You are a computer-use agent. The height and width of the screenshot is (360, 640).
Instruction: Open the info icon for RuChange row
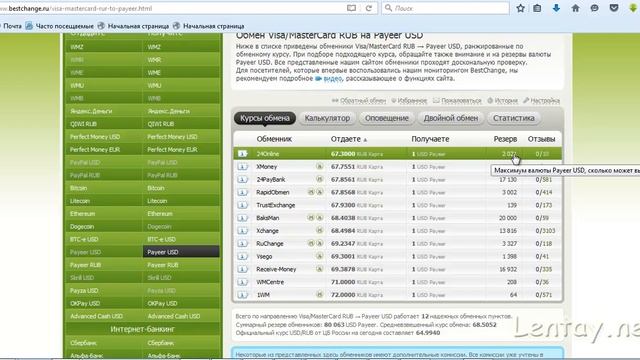pyautogui.click(x=242, y=244)
